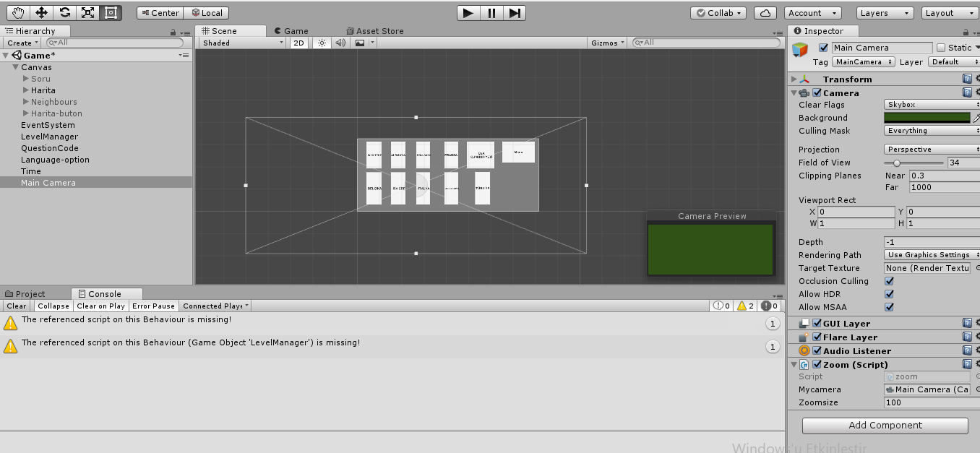Open the Clear Flags dropdown
This screenshot has width=980, height=453.
pyautogui.click(x=931, y=104)
